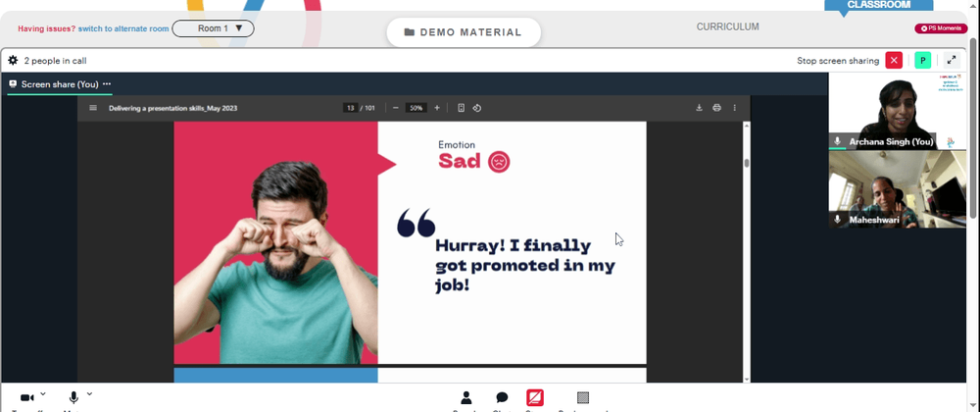Click the PDF sidebar menu icon
Image resolution: width=980 pixels, height=412 pixels.
click(93, 108)
